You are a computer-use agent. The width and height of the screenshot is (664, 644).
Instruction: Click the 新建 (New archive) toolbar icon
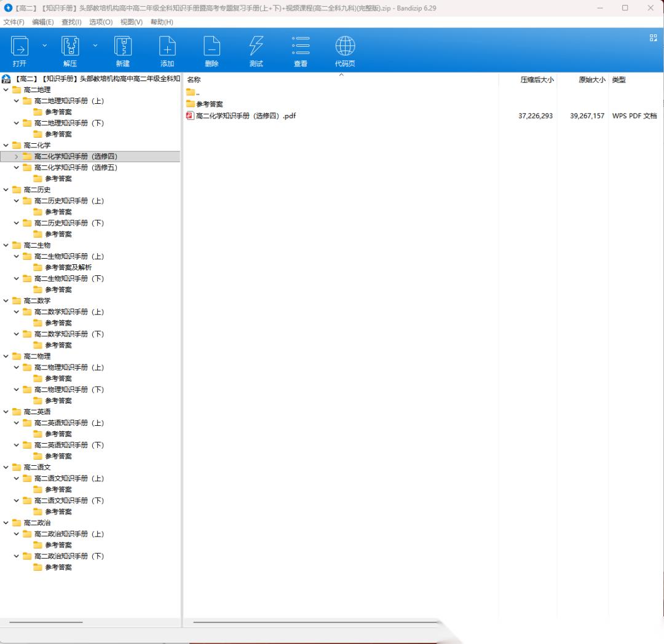tap(123, 47)
